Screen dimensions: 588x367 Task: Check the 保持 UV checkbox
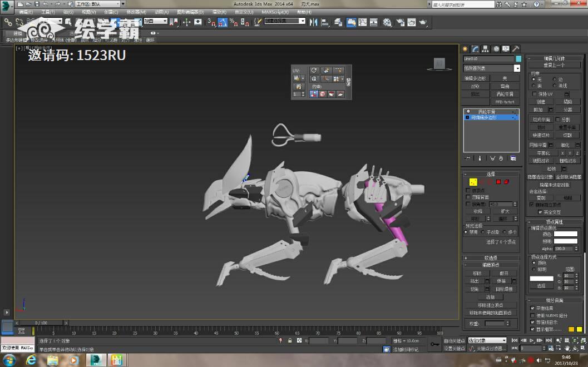535,94
